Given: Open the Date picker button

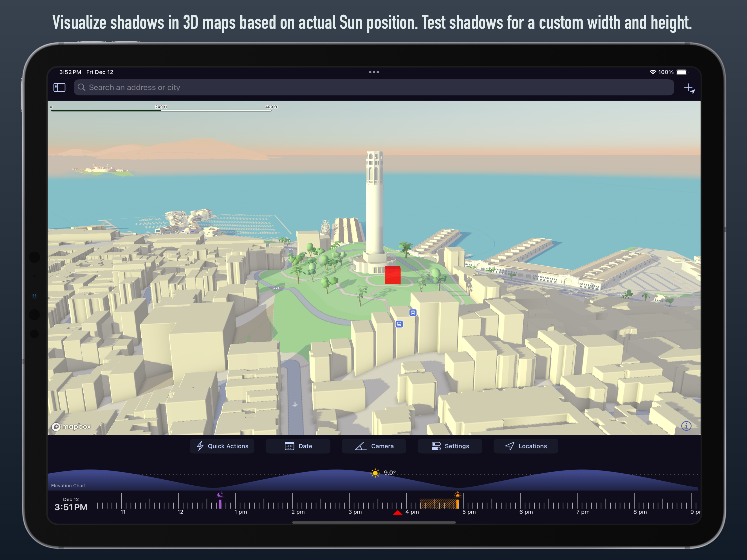Looking at the screenshot, I should (298, 446).
